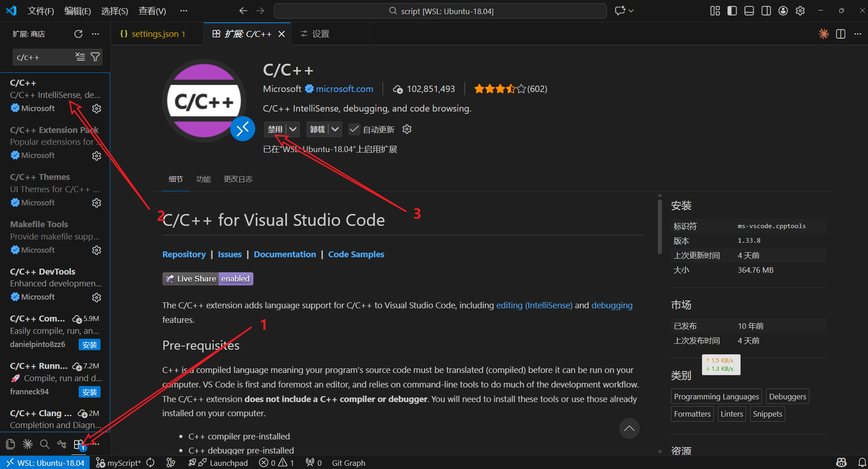
Task: Open the Search view in the activity bar
Action: click(45, 444)
